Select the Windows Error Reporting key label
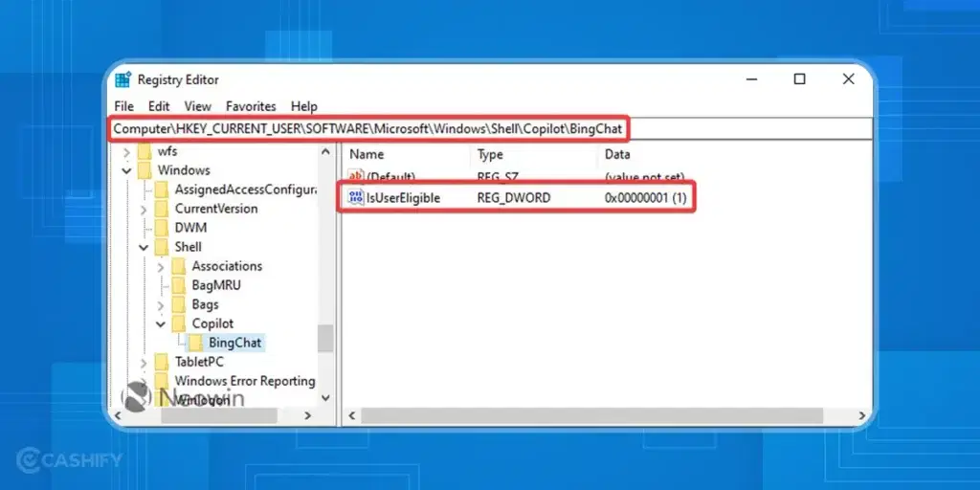This screenshot has width=980, height=490. coord(245,381)
